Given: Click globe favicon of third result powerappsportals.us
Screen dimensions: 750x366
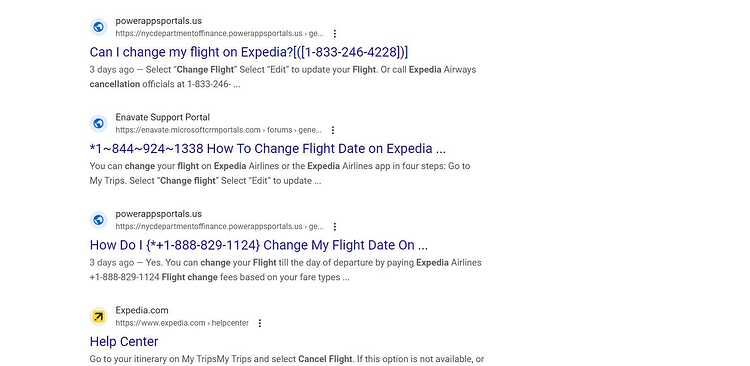Looking at the screenshot, I should [99, 220].
